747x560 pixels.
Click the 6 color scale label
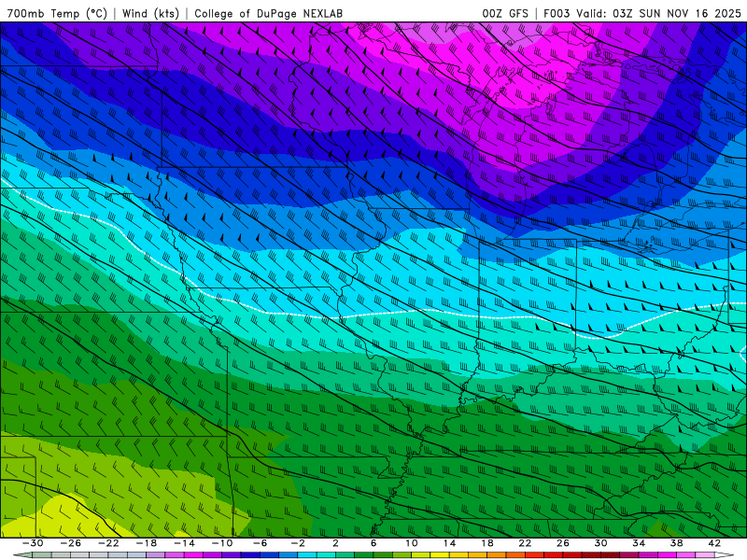tap(373, 543)
